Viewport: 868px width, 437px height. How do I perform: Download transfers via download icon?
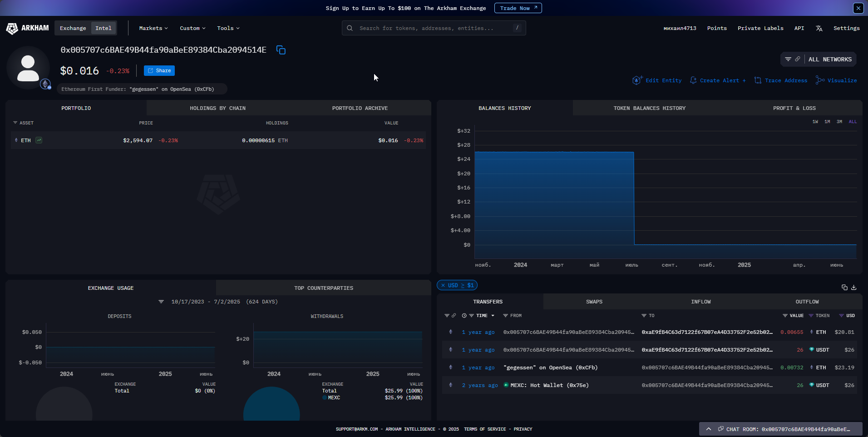(x=854, y=287)
